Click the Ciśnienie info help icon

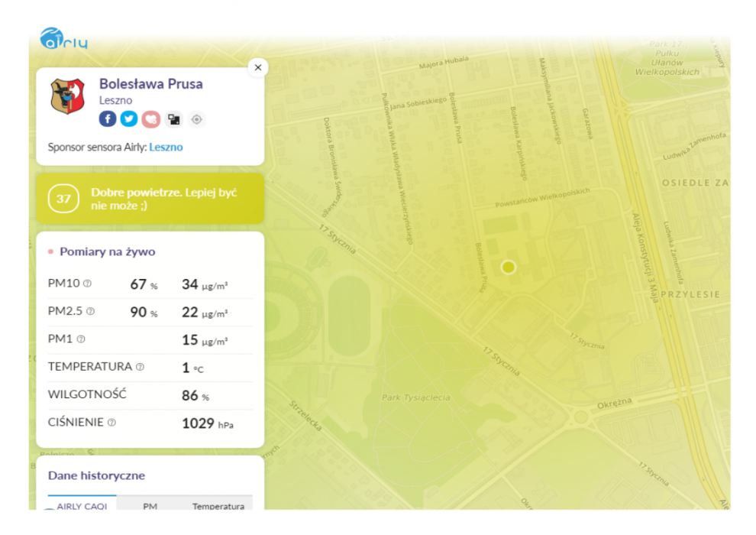pos(111,423)
